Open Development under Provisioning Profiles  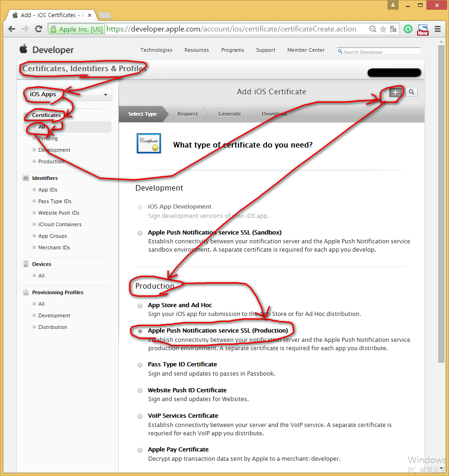[x=54, y=315]
